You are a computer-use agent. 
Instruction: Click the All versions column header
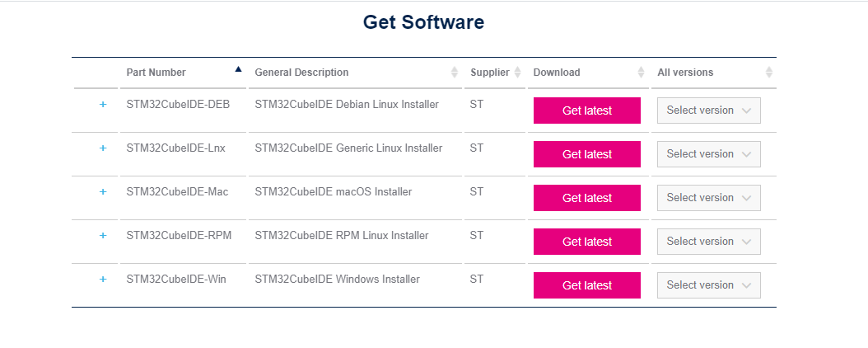tap(685, 73)
